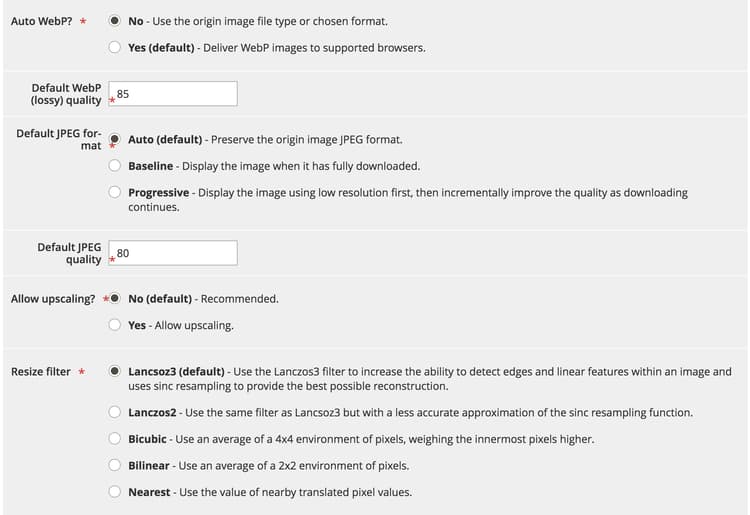Click the Bicubic option label text
The image size is (750, 515).
(147, 439)
